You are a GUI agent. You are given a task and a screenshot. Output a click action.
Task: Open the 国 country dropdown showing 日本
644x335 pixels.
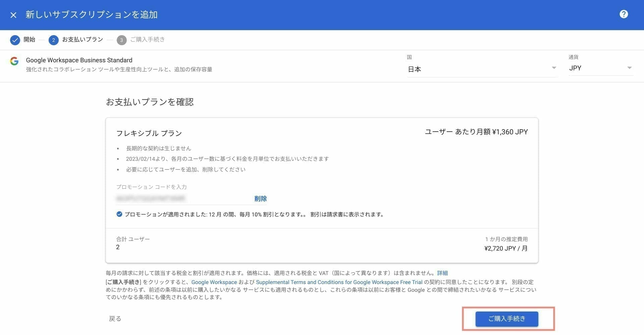coord(482,69)
